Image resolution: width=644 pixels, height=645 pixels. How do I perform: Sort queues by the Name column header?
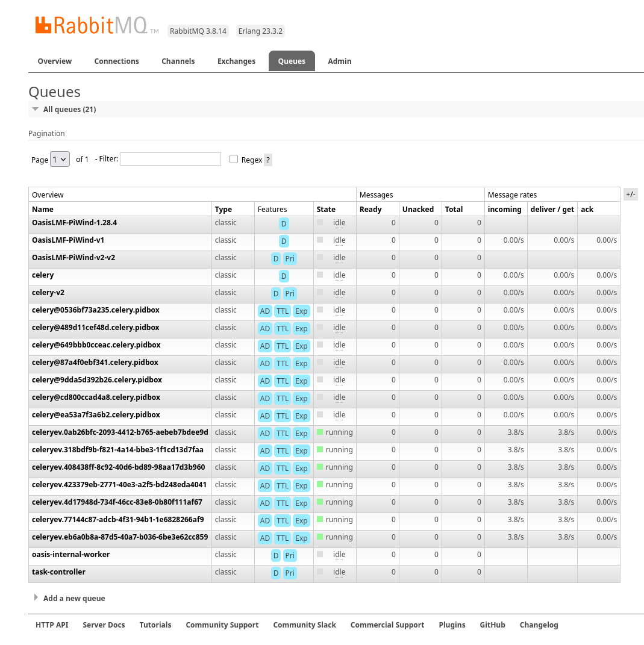[43, 209]
